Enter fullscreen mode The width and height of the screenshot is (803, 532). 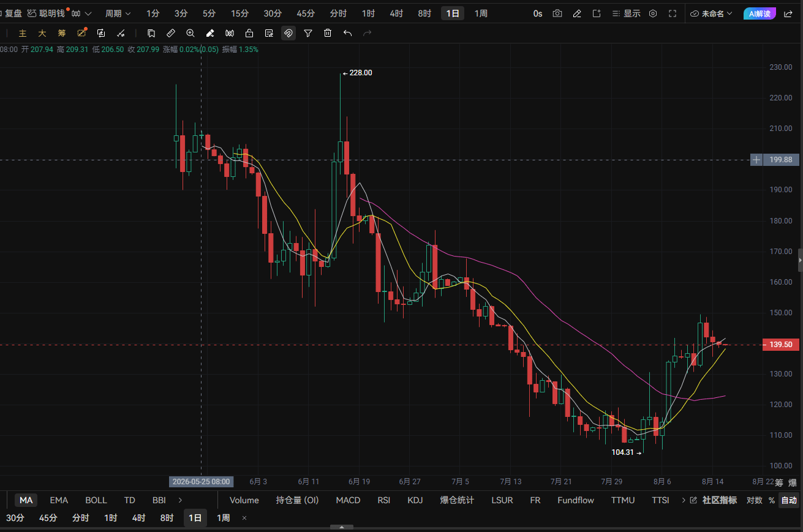(673, 13)
